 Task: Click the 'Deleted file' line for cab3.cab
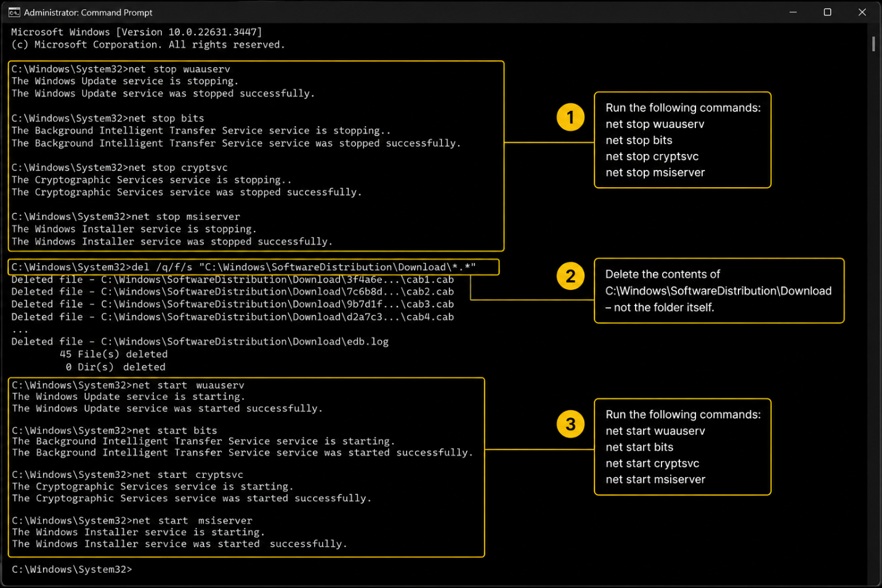[232, 304]
